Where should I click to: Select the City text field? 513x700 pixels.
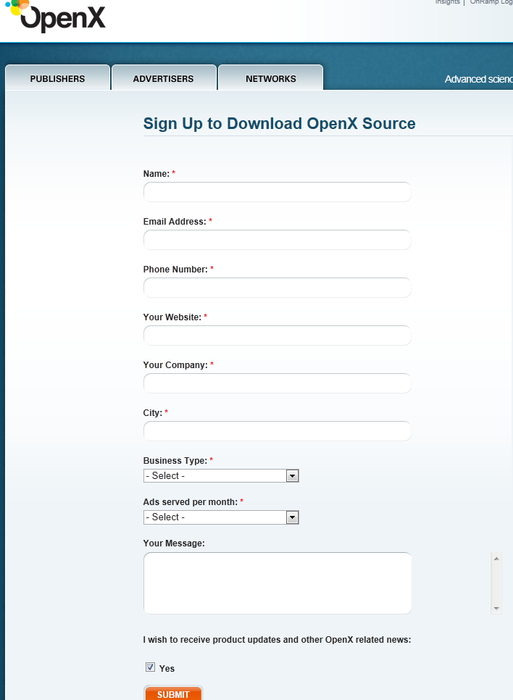(277, 431)
